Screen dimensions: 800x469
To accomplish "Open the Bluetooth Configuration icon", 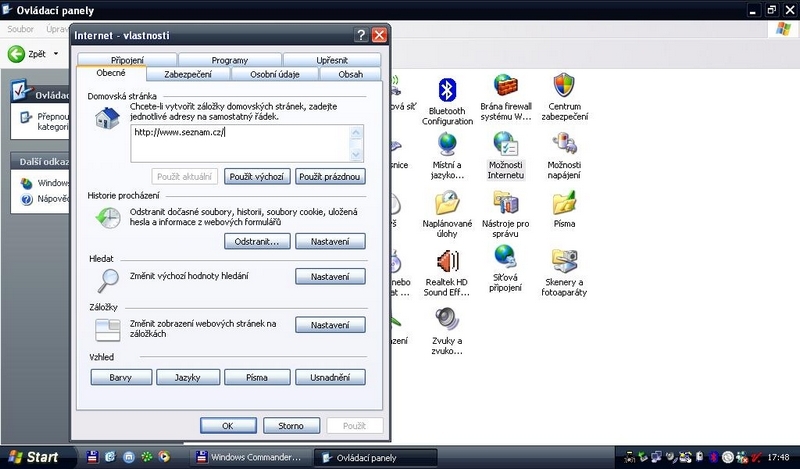I will (x=447, y=88).
